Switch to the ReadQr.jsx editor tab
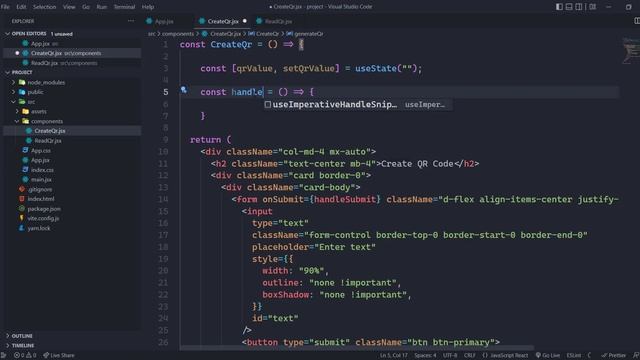 (278, 21)
